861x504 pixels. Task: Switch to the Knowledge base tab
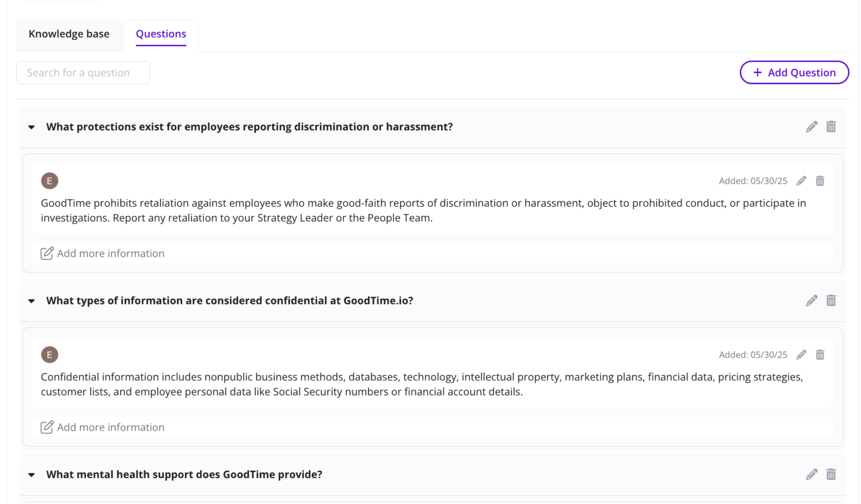click(x=69, y=34)
